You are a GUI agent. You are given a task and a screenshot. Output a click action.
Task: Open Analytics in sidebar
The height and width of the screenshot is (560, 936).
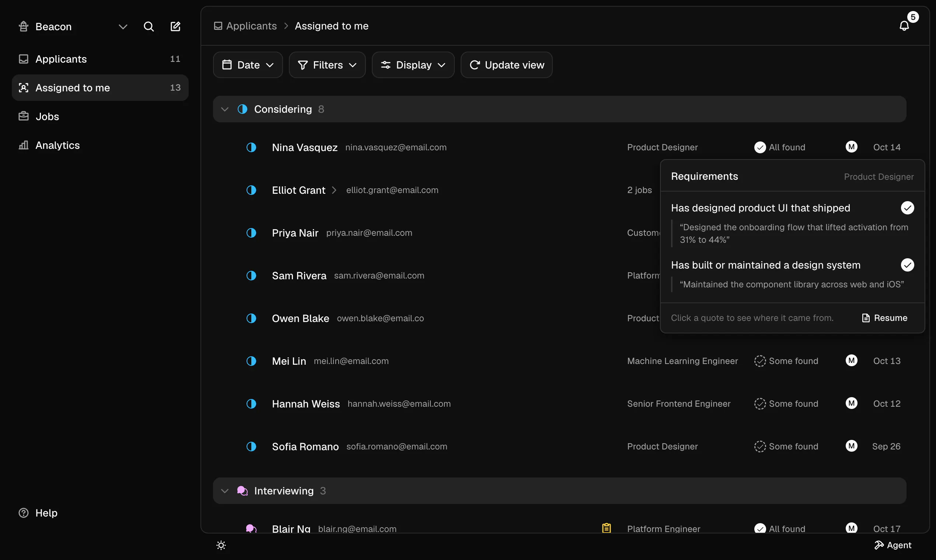tap(100, 145)
